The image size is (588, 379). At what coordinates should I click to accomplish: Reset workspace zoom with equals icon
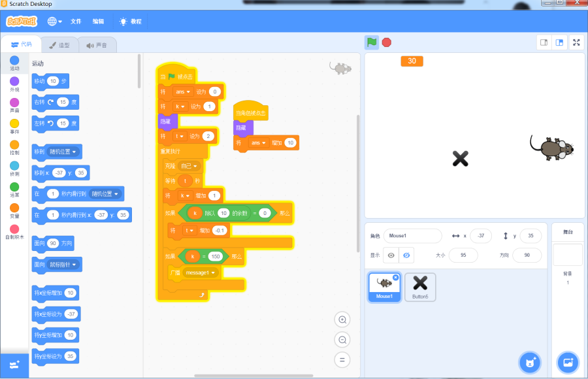pos(342,359)
